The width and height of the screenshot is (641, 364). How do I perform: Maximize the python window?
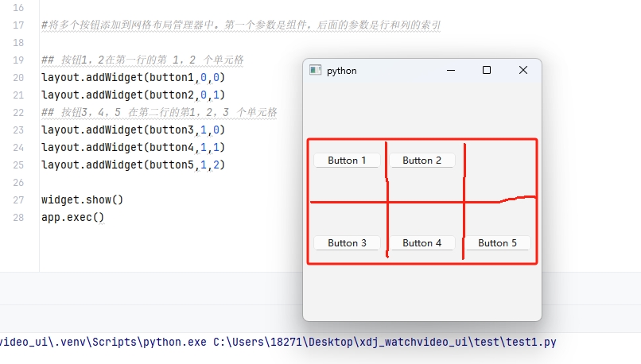point(487,71)
